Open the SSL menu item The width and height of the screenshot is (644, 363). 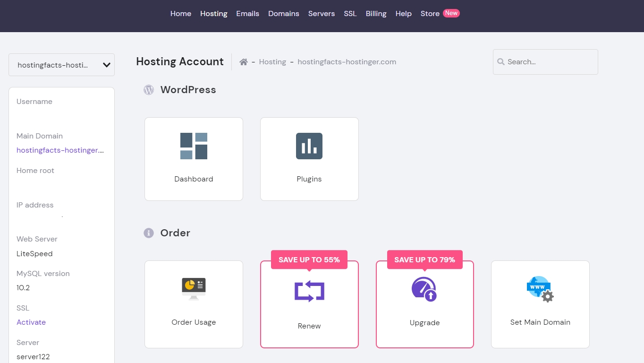[x=350, y=14]
